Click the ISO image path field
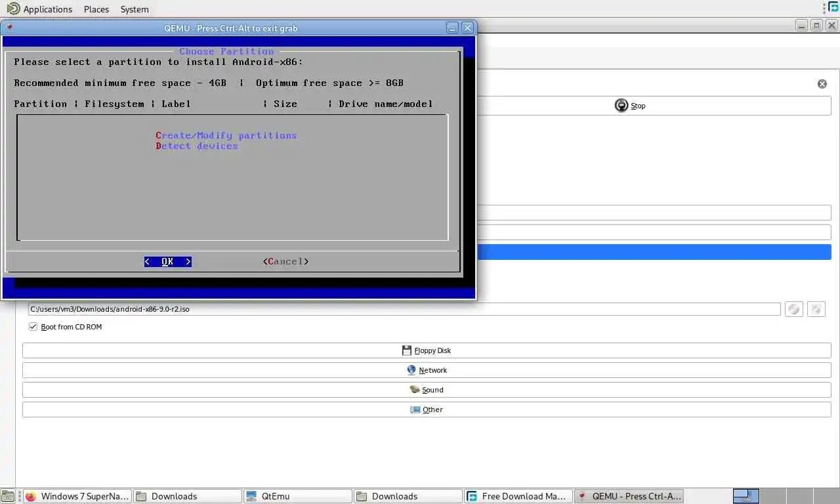 (404, 309)
